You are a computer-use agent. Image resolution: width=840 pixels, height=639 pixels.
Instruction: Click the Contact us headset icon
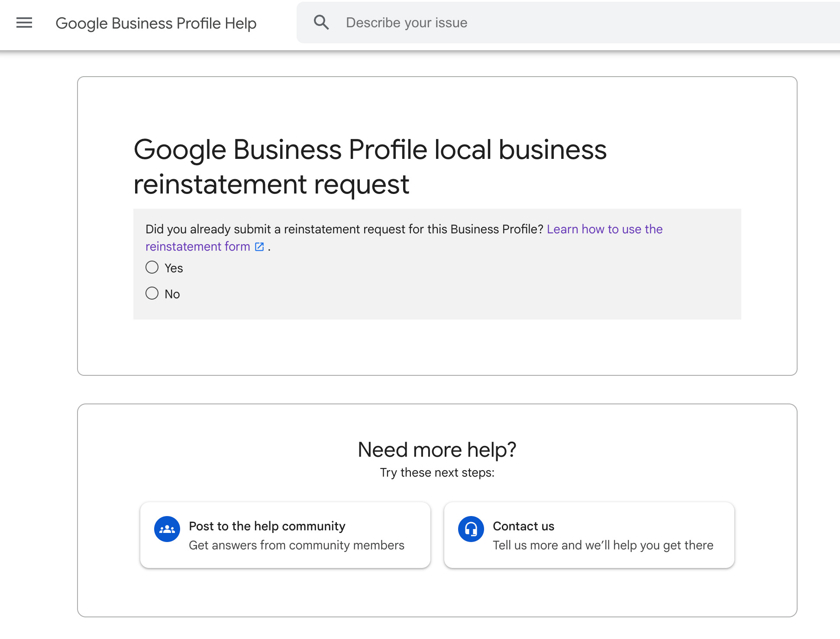[471, 529]
